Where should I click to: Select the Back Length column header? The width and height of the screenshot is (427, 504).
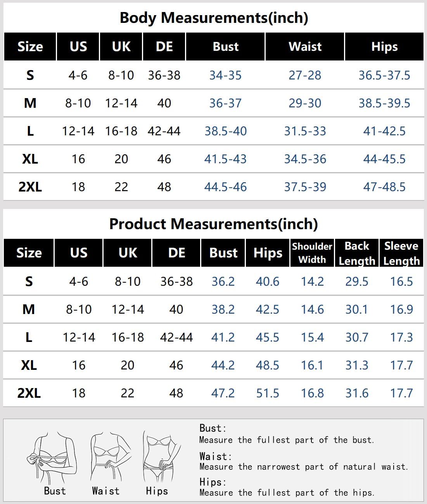(357, 253)
